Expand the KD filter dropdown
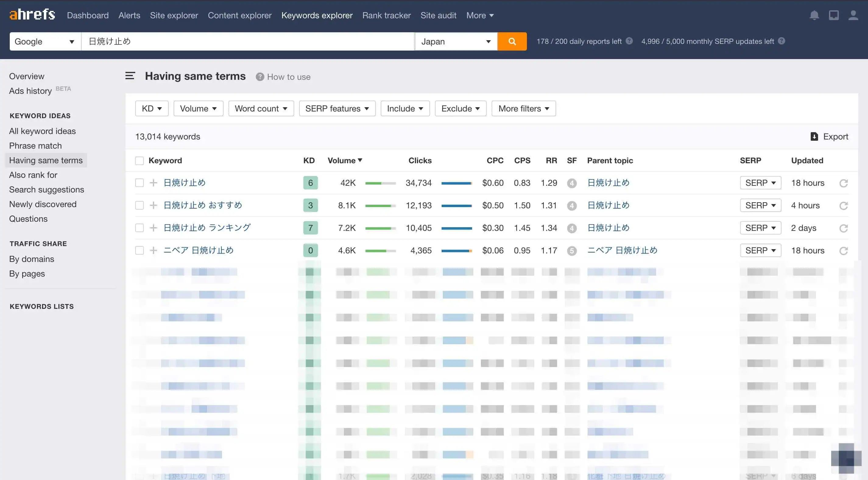This screenshot has width=868, height=480. click(x=151, y=108)
